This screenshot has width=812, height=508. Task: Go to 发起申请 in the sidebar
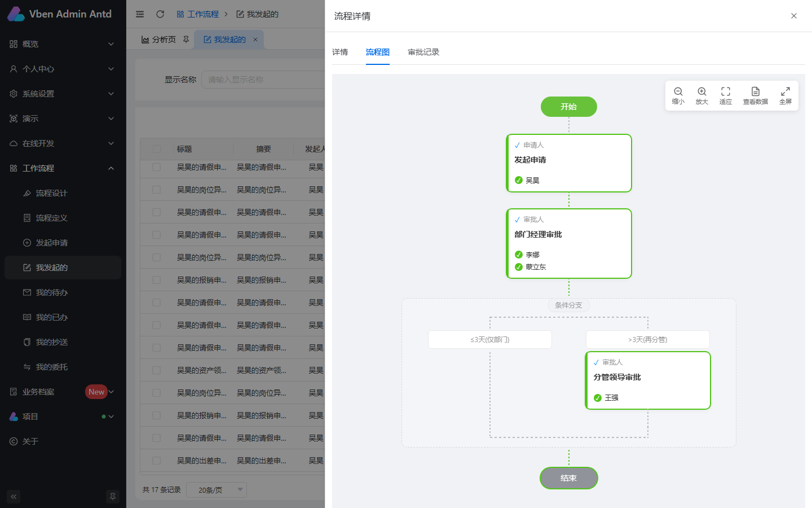pyautogui.click(x=63, y=243)
